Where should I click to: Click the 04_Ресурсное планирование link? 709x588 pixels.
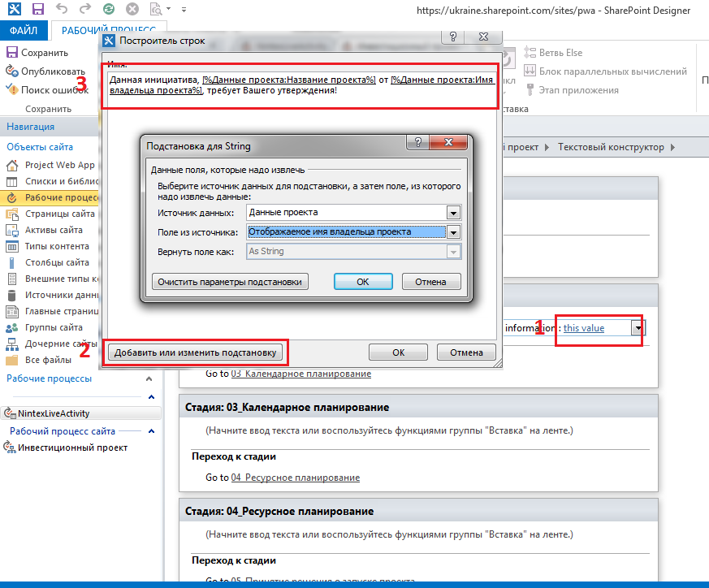click(296, 478)
